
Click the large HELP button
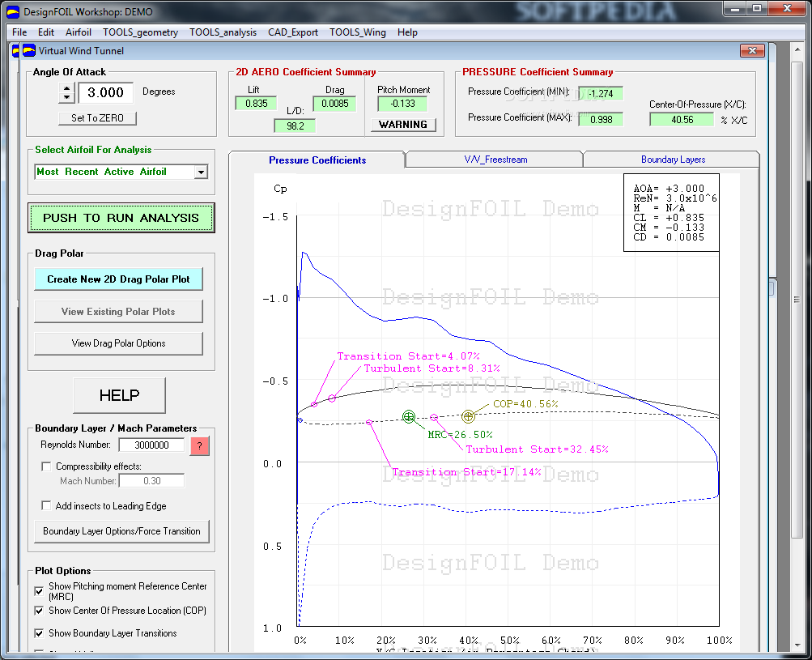tap(120, 396)
